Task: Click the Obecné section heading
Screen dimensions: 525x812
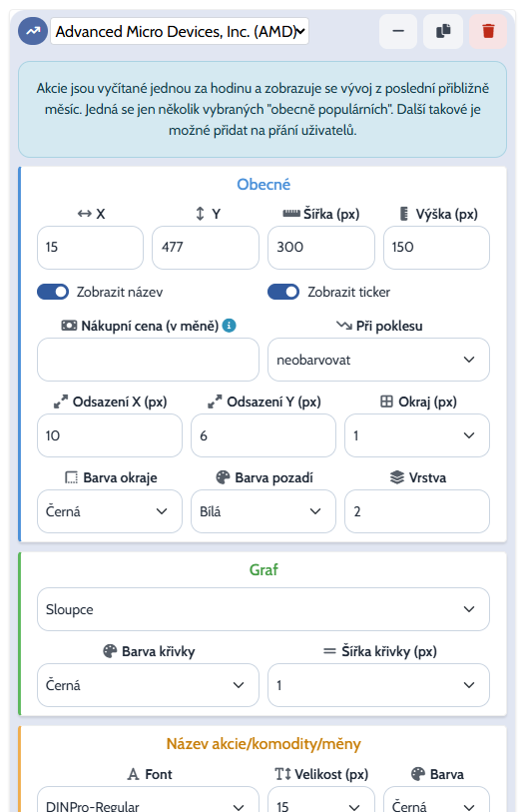Action: tap(263, 185)
